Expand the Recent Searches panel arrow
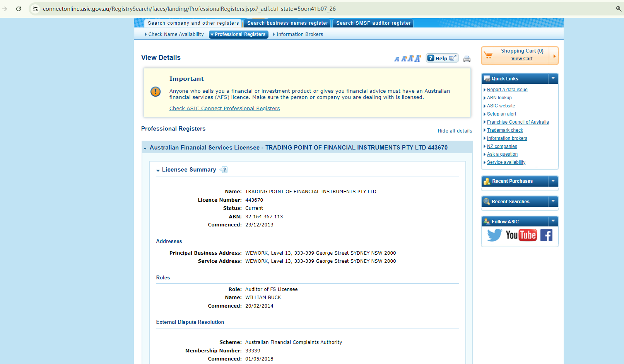 point(553,201)
